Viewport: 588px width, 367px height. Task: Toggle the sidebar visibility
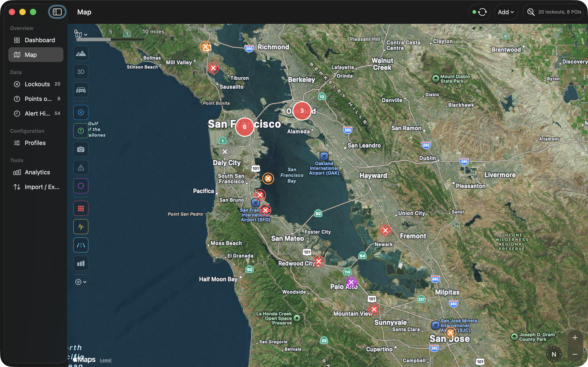pos(57,12)
